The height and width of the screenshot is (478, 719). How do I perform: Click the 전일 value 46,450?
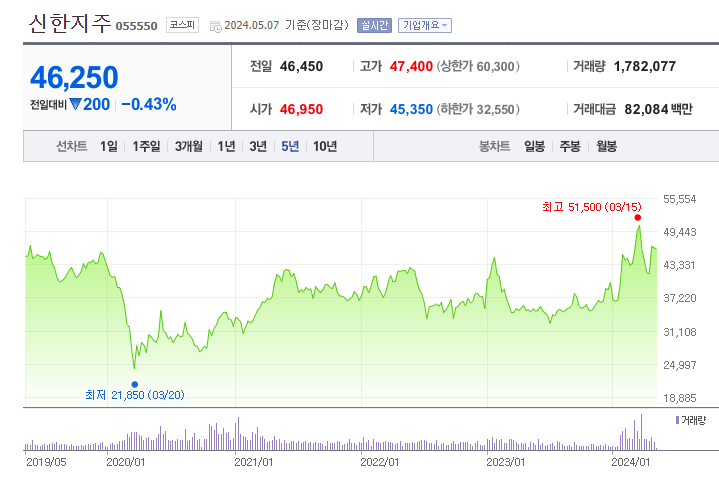(x=301, y=67)
